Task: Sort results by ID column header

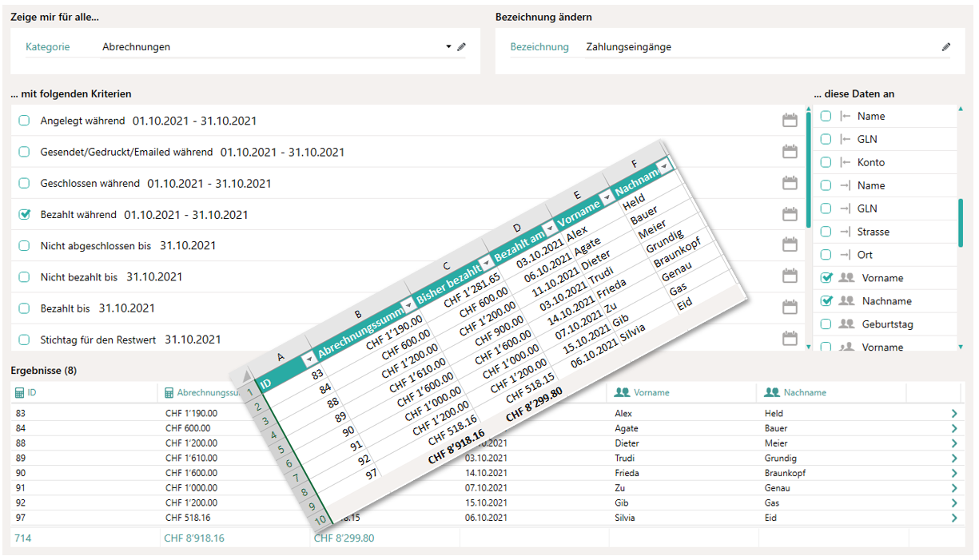Action: coord(84,393)
